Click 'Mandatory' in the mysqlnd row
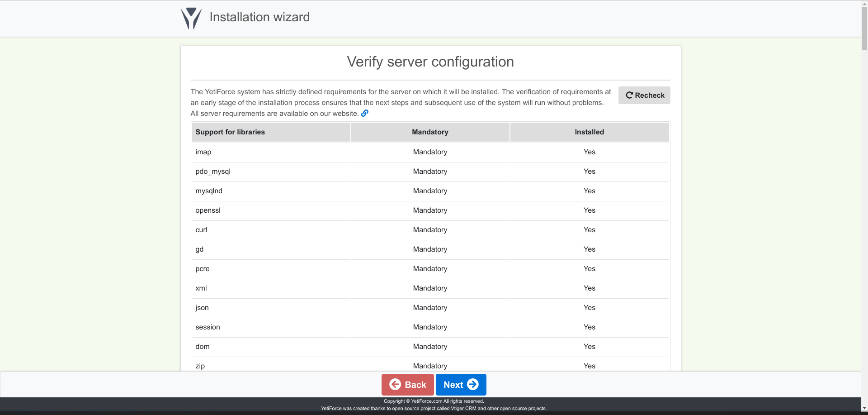 point(430,191)
